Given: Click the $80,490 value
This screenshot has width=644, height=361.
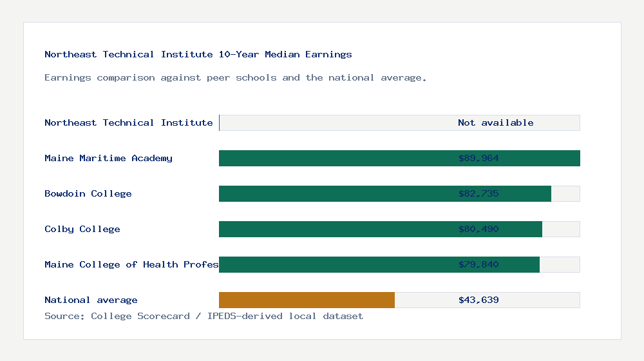Looking at the screenshot, I should click(x=478, y=229).
